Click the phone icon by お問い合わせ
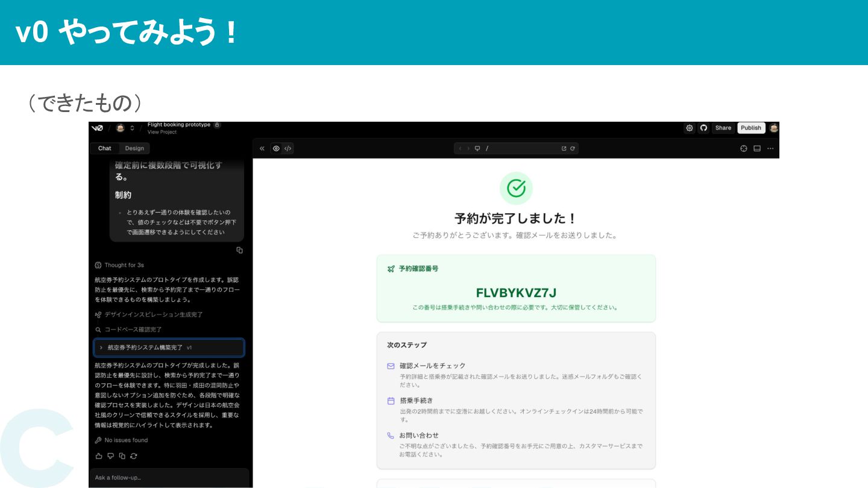 tap(391, 436)
